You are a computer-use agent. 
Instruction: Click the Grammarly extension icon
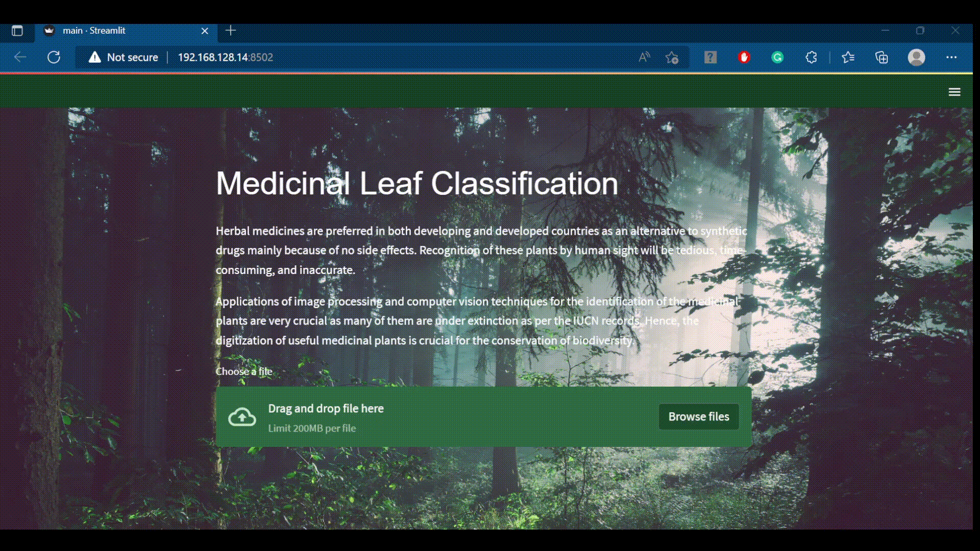click(777, 57)
